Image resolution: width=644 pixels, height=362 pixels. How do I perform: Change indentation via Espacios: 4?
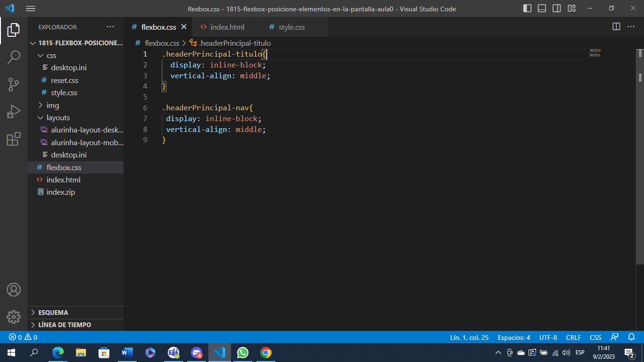pyautogui.click(x=514, y=337)
